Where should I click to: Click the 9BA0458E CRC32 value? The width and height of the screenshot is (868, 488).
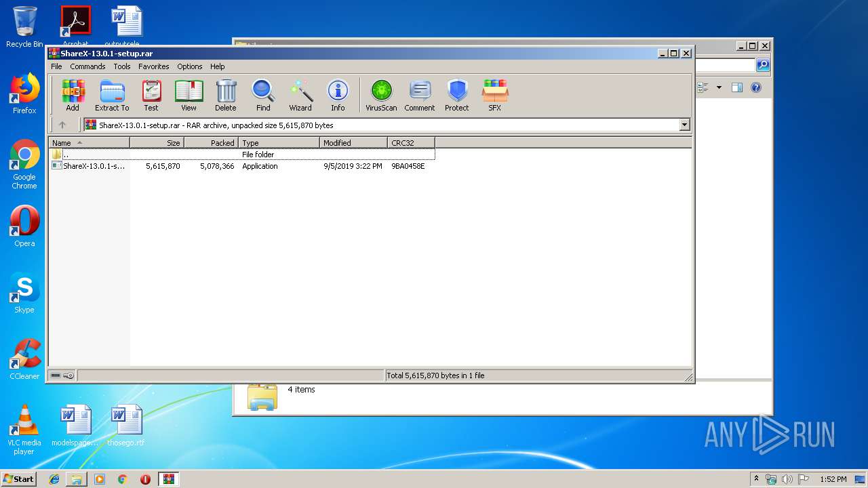pyautogui.click(x=408, y=166)
